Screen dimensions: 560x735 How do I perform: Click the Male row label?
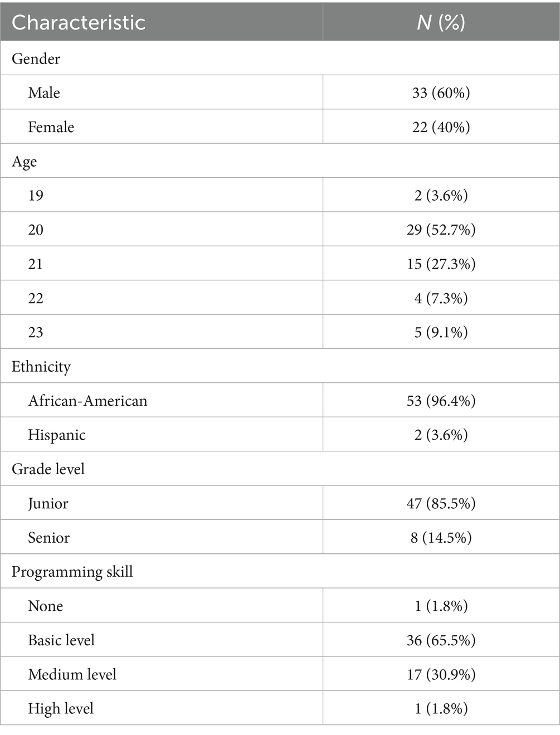pyautogui.click(x=44, y=93)
